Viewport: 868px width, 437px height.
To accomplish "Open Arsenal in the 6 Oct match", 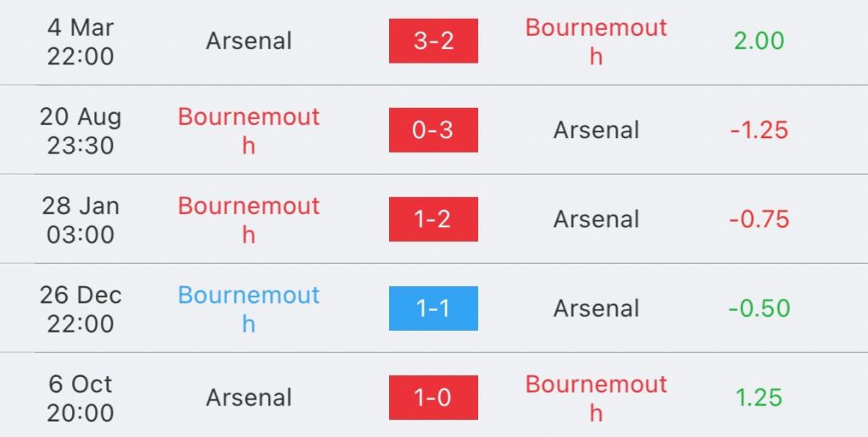I will (249, 397).
